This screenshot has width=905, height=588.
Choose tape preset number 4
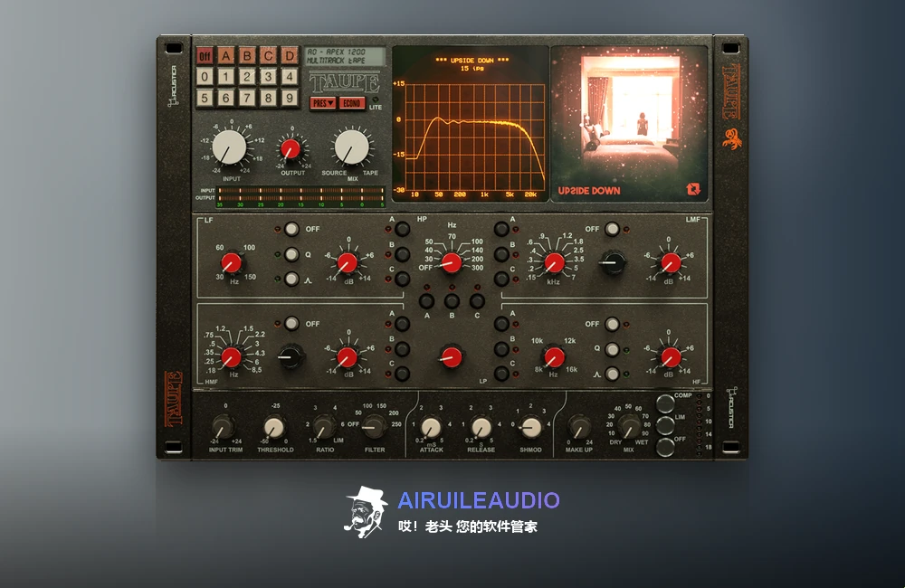coord(290,77)
